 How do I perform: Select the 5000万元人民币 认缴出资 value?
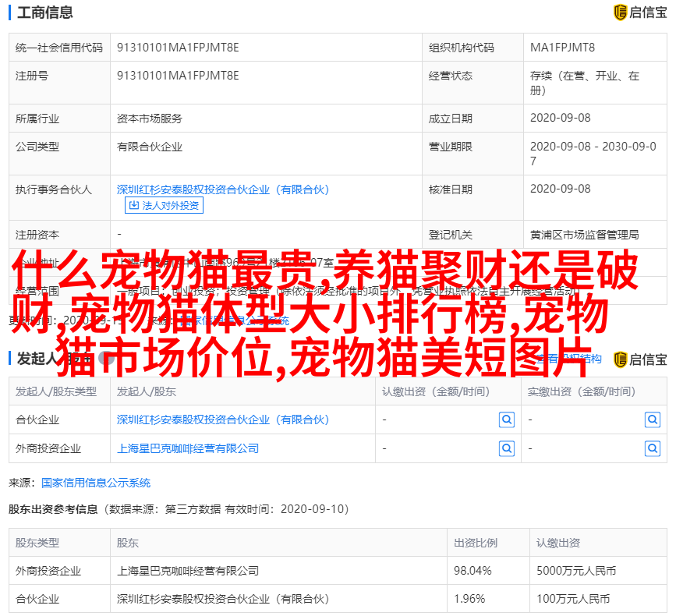point(576,572)
